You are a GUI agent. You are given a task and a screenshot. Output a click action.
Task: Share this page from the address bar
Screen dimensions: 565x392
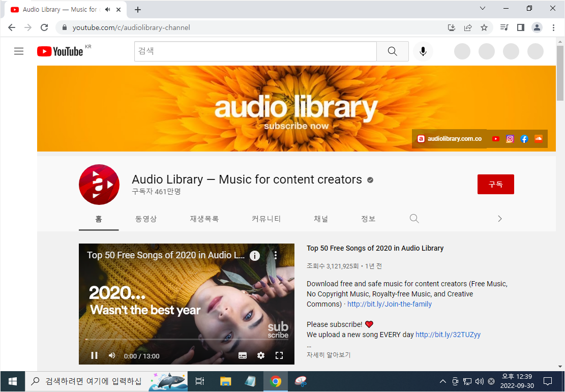click(468, 28)
